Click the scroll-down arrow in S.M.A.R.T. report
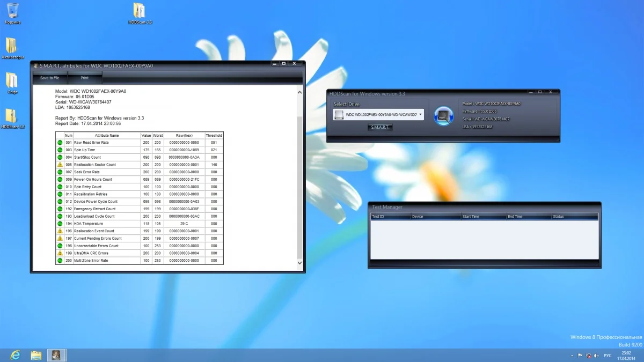The image size is (644, 362). [299, 263]
